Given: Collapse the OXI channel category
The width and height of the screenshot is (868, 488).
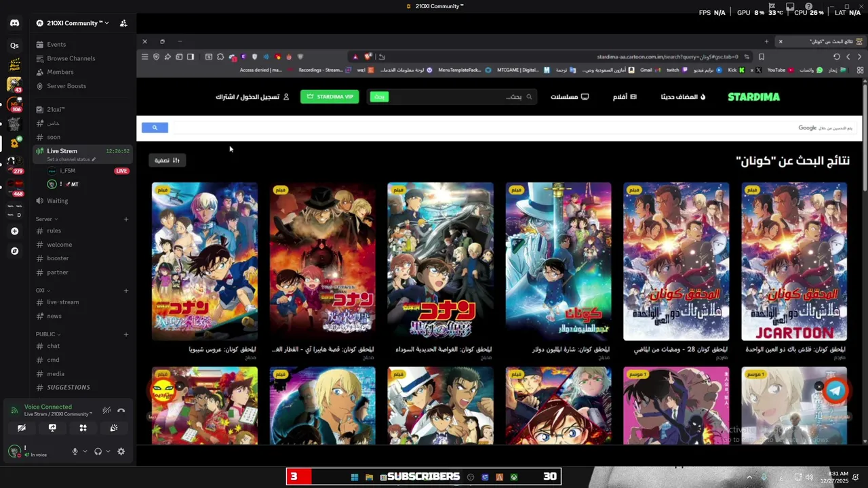Looking at the screenshot, I should point(43,290).
